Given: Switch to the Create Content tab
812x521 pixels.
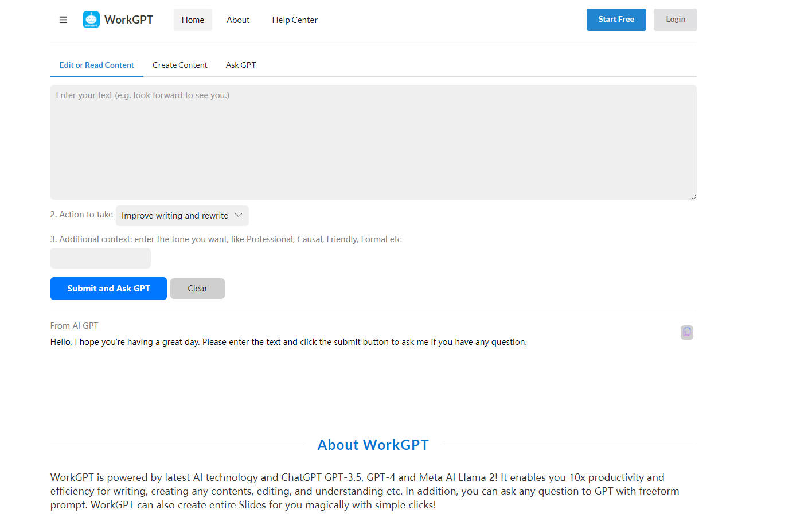Looking at the screenshot, I should [179, 65].
